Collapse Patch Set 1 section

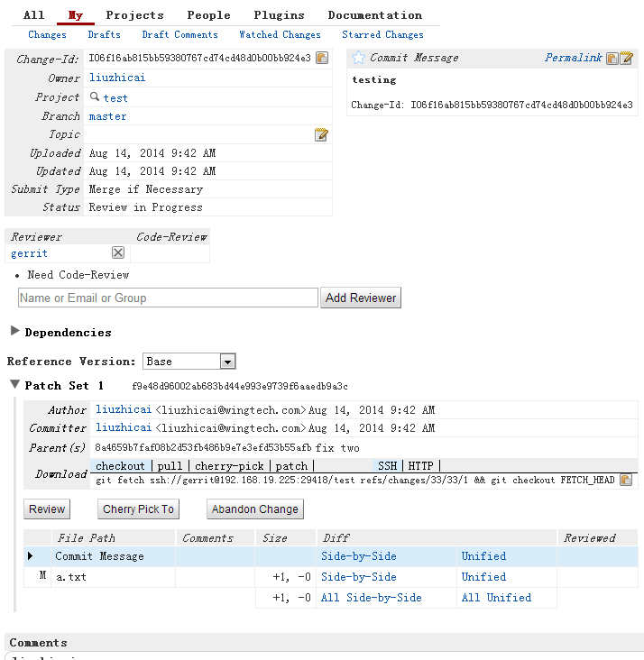[x=15, y=385]
